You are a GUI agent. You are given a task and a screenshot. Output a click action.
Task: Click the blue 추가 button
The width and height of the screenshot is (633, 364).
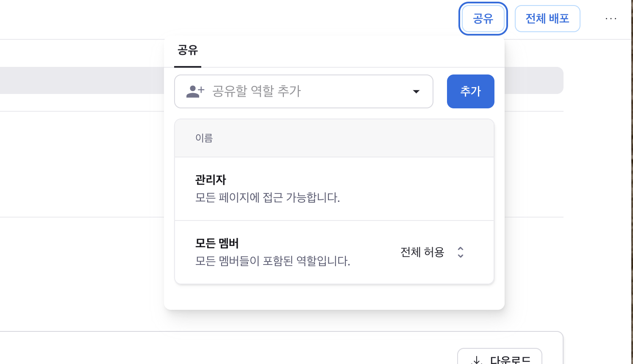[470, 91]
